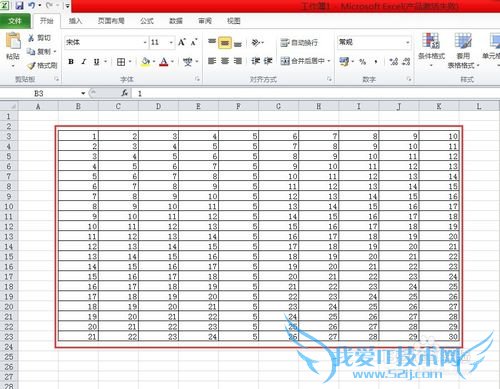This screenshot has width=500, height=389.
Task: Switch to the Page Layout tab
Action: click(x=111, y=21)
